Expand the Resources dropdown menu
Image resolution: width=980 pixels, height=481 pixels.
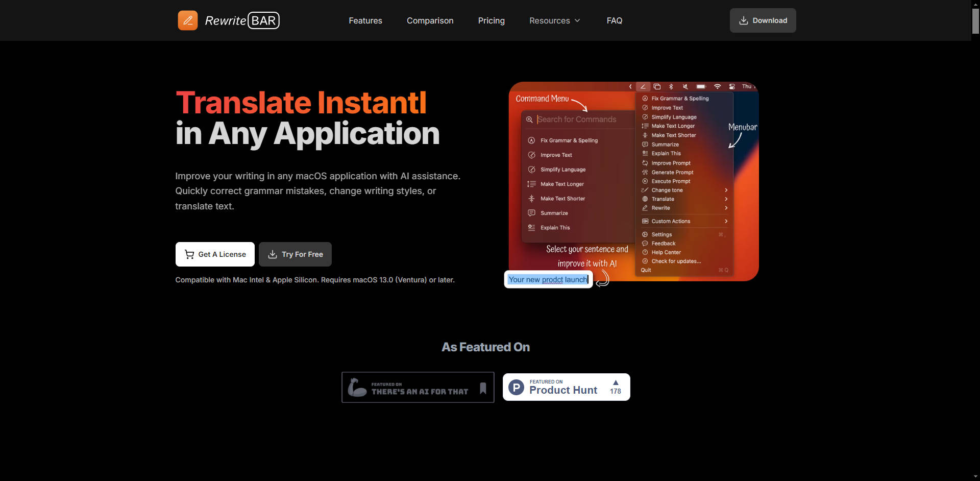click(549, 20)
